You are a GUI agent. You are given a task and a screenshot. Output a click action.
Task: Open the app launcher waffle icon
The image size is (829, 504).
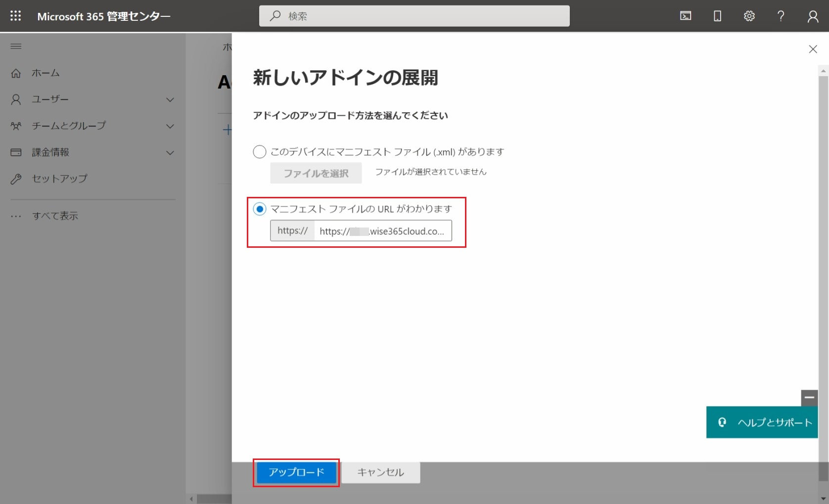pyautogui.click(x=16, y=16)
